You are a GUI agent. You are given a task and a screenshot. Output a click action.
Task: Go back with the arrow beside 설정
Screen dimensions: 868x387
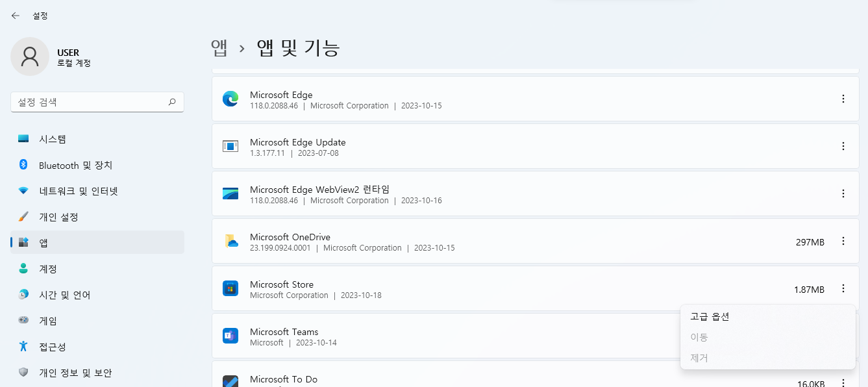(16, 16)
